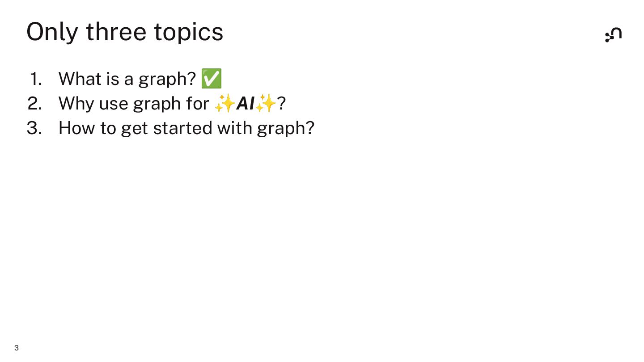644x362 pixels.
Task: Click the text What is a graph?
Action: [x=127, y=79]
